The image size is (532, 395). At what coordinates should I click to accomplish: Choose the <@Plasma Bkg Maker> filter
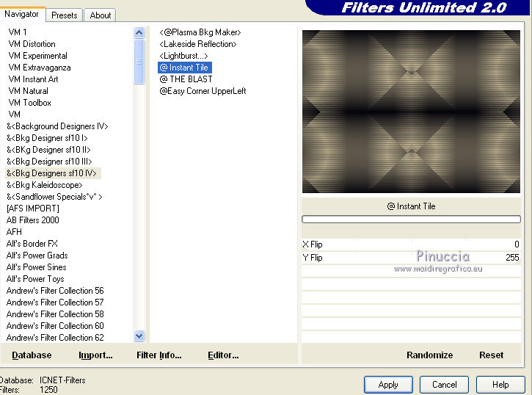coord(200,32)
